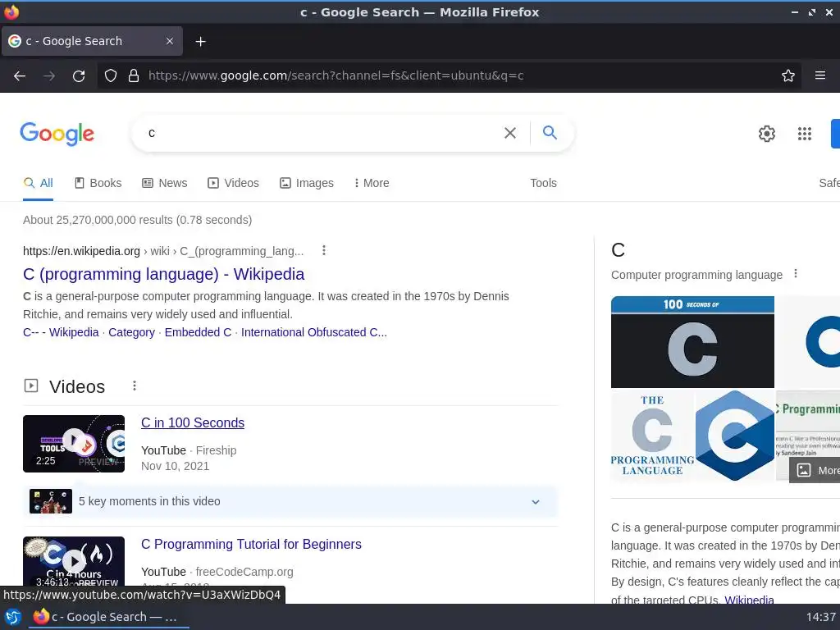Bookmark this page with the star
The image size is (840, 630).
tap(788, 75)
